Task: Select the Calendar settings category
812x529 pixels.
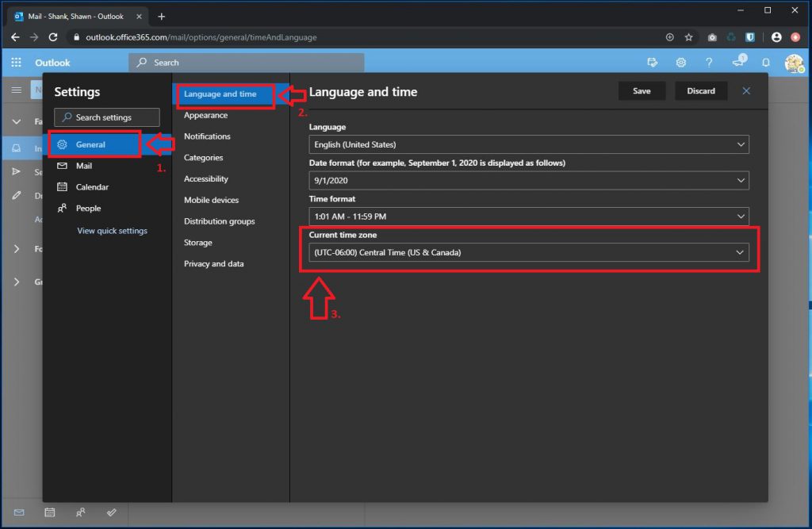Action: point(107,187)
